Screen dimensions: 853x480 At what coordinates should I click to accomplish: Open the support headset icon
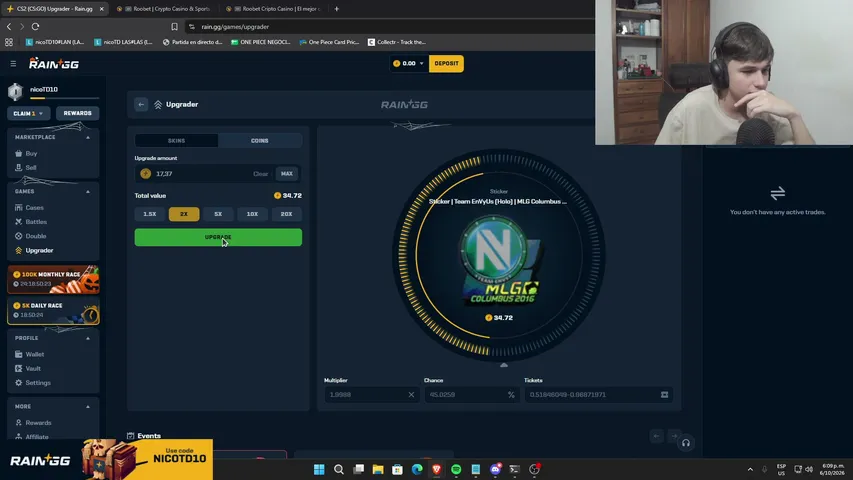coord(685,443)
